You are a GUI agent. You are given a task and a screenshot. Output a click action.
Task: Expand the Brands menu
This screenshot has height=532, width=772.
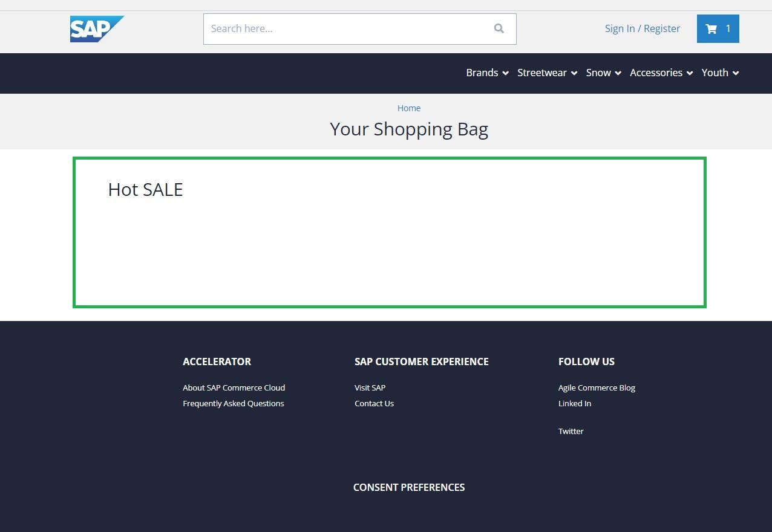pyautogui.click(x=487, y=73)
